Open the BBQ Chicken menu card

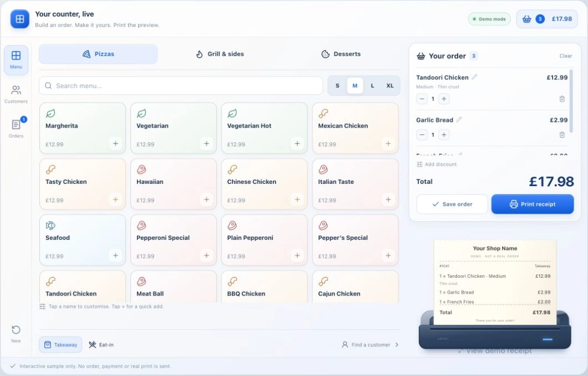pos(265,287)
